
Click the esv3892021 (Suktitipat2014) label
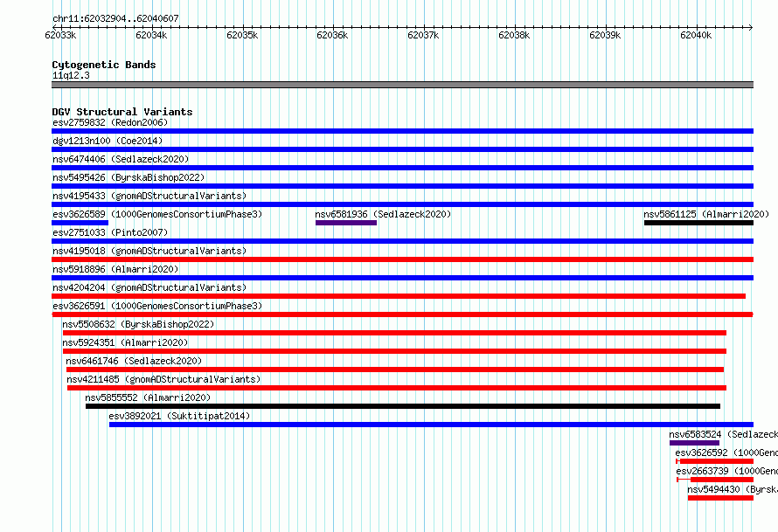point(179,416)
